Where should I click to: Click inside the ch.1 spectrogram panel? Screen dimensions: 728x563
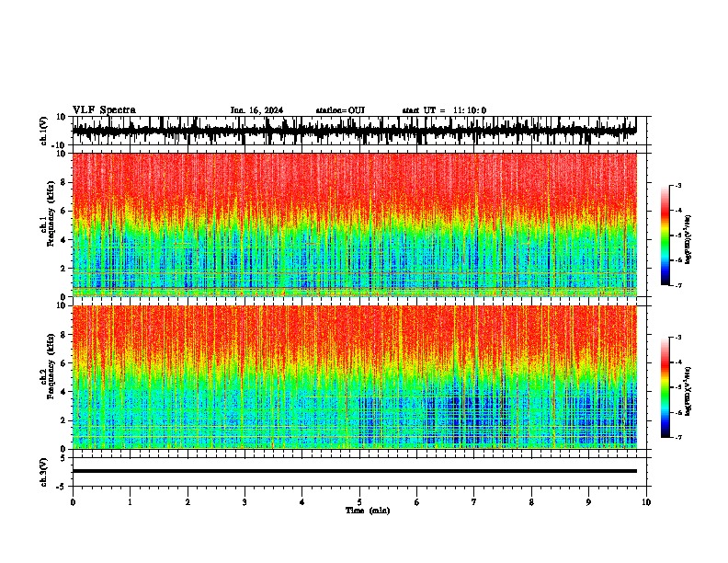click(354, 224)
